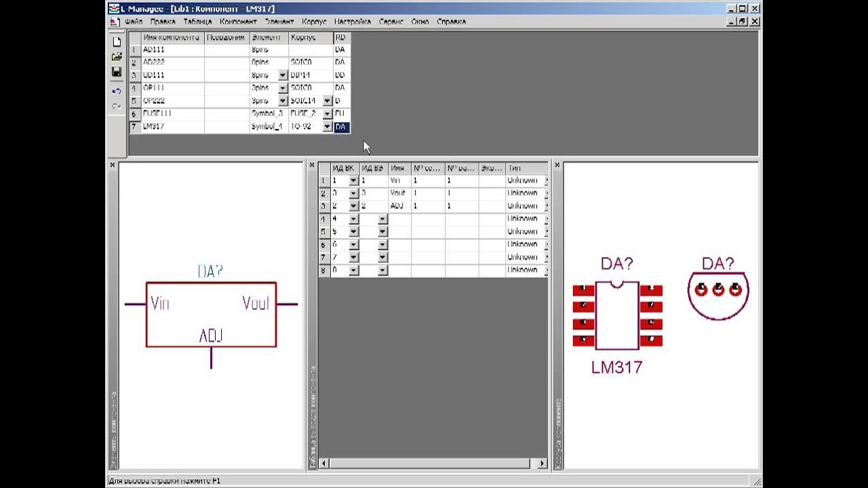Open the Компонент menu
Image resolution: width=868 pixels, height=488 pixels.
pyautogui.click(x=238, y=22)
